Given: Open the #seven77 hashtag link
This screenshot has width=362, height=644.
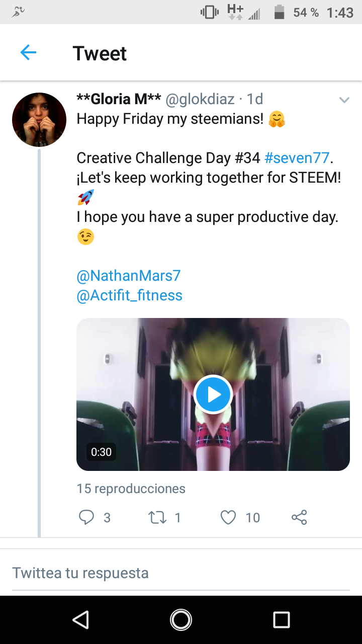Looking at the screenshot, I should click(x=297, y=158).
